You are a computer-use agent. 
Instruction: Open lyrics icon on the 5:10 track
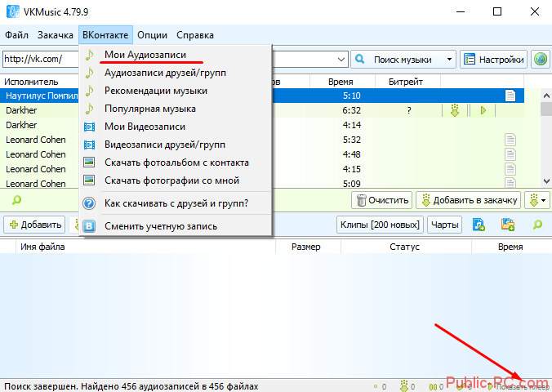tap(510, 96)
